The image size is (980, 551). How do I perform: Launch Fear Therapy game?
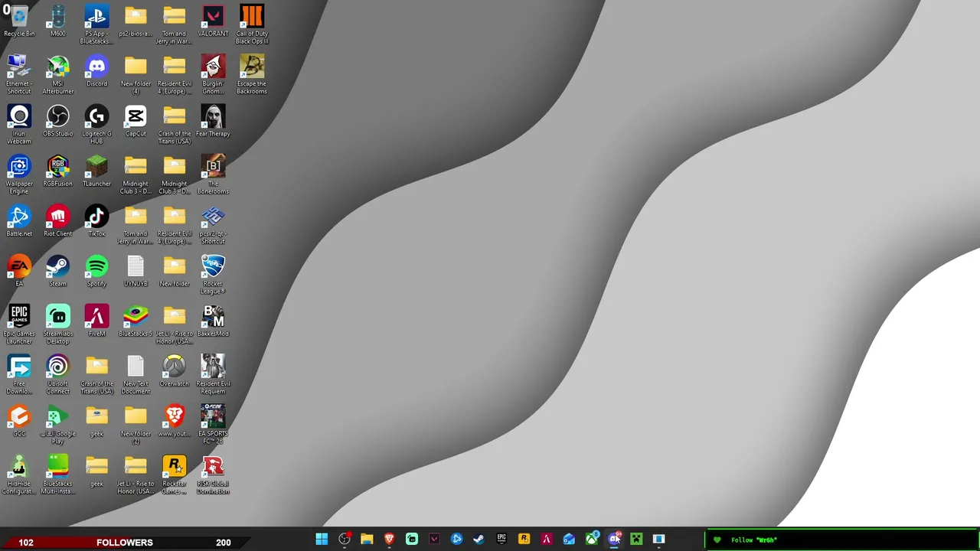[213, 122]
